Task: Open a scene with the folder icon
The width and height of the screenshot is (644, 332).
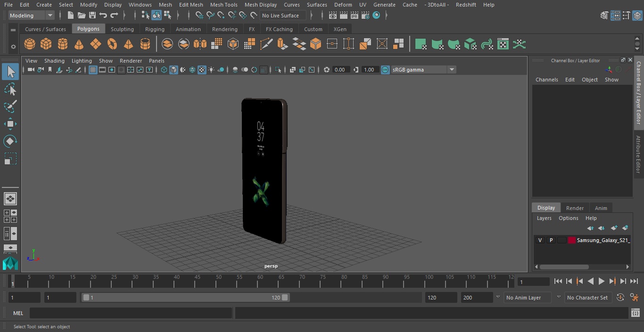Action: click(x=82, y=16)
